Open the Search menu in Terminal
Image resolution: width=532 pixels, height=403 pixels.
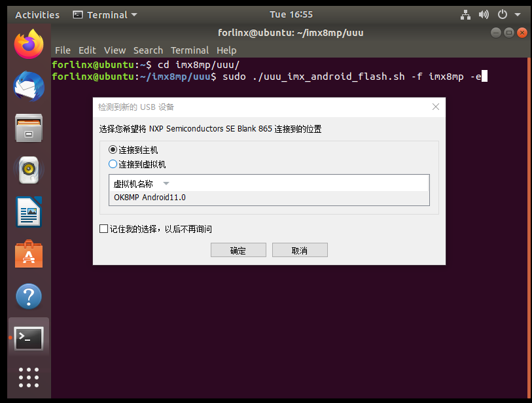pos(148,50)
